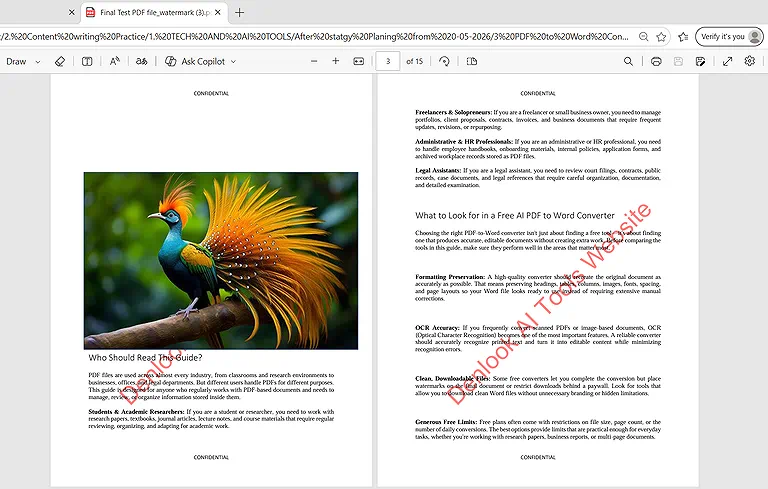Open a new browser tab
Viewport: 768px width, 489px height.
[240, 13]
